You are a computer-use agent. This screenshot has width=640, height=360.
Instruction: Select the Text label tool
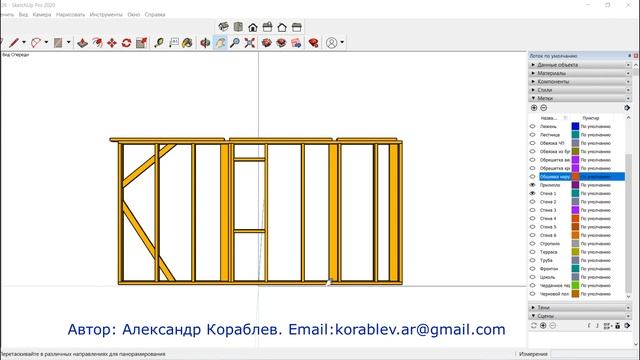(x=174, y=42)
